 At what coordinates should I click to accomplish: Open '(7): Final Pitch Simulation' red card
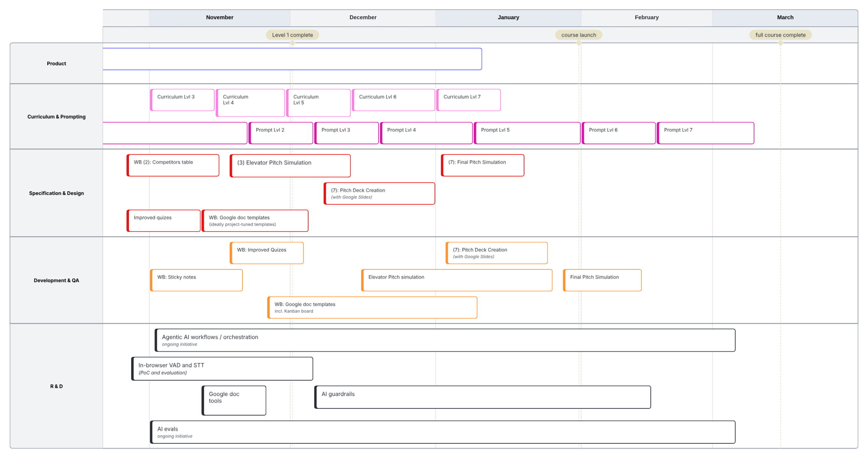coord(483,165)
